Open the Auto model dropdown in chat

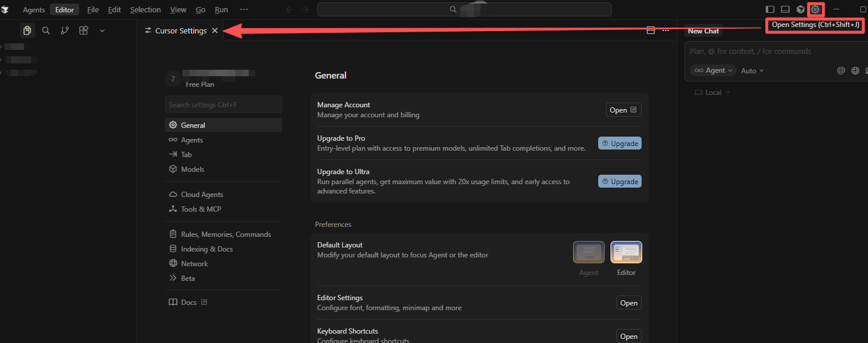coord(752,70)
